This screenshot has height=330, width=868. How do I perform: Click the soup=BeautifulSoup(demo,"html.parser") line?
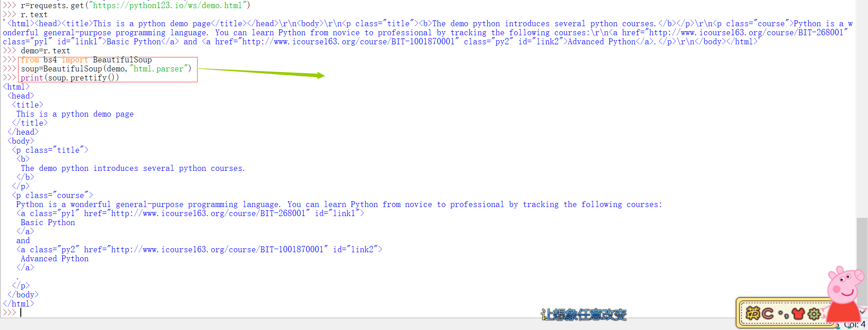(106, 69)
